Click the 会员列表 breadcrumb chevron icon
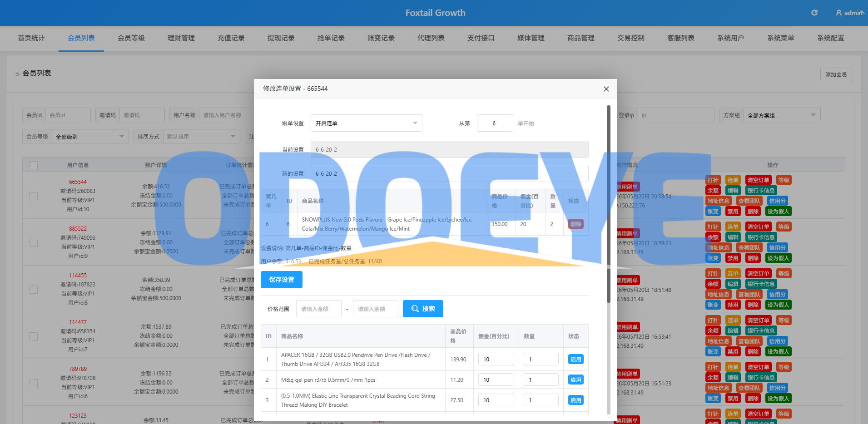The image size is (868, 424). pos(17,74)
